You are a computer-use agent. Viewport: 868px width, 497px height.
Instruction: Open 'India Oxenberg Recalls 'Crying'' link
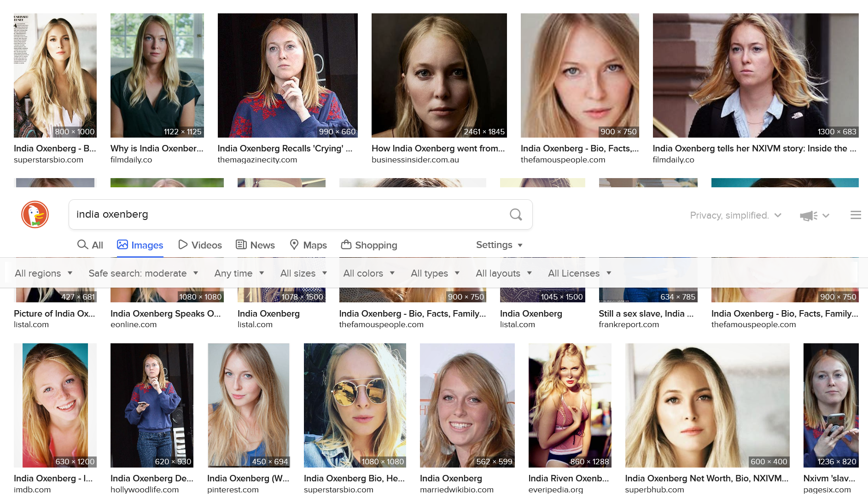(285, 148)
